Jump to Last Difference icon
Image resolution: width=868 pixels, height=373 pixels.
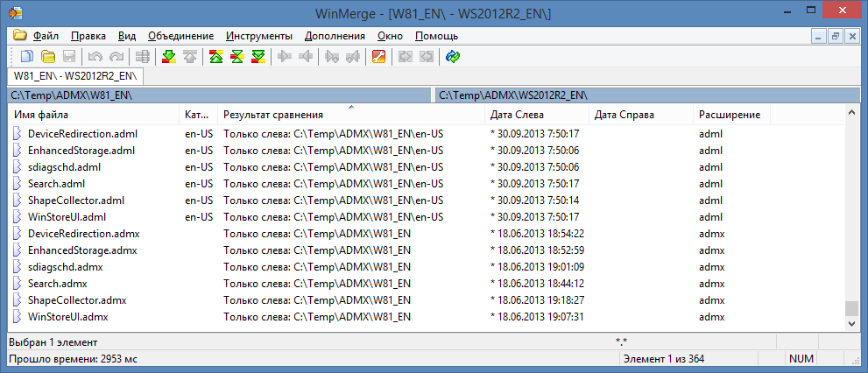(258, 56)
